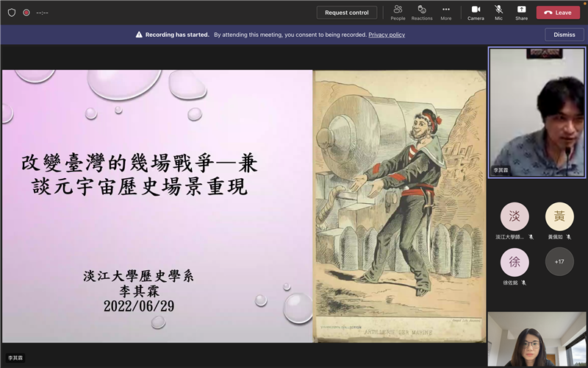Click the red Leave button

(558, 13)
